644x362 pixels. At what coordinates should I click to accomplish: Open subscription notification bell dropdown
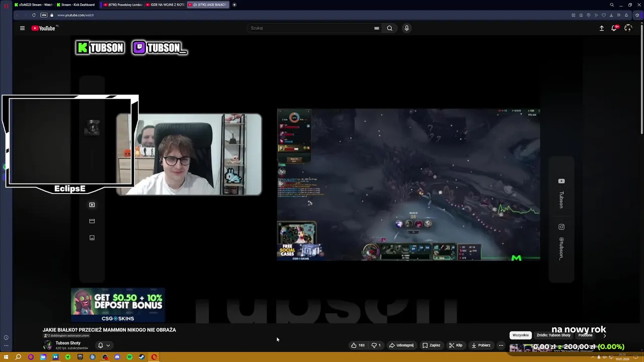104,345
